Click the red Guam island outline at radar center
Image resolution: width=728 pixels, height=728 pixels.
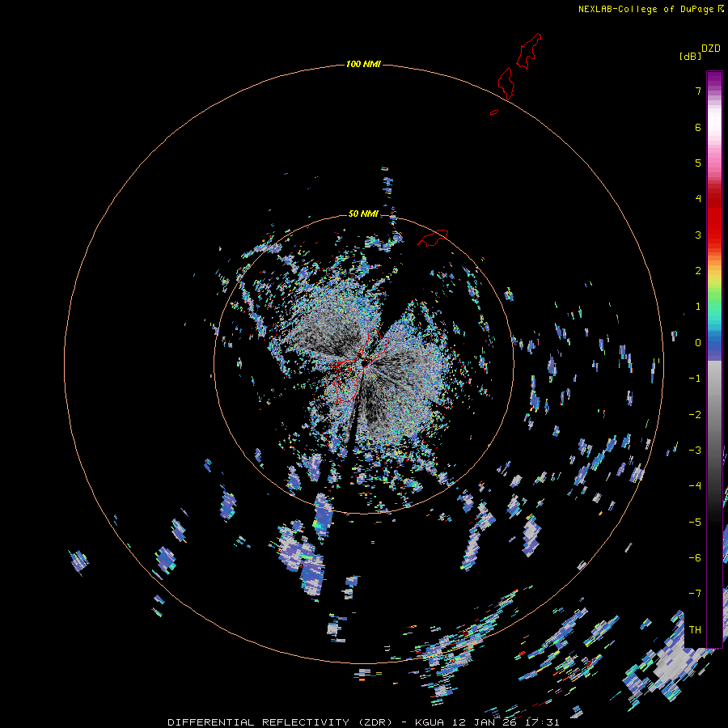click(x=361, y=365)
